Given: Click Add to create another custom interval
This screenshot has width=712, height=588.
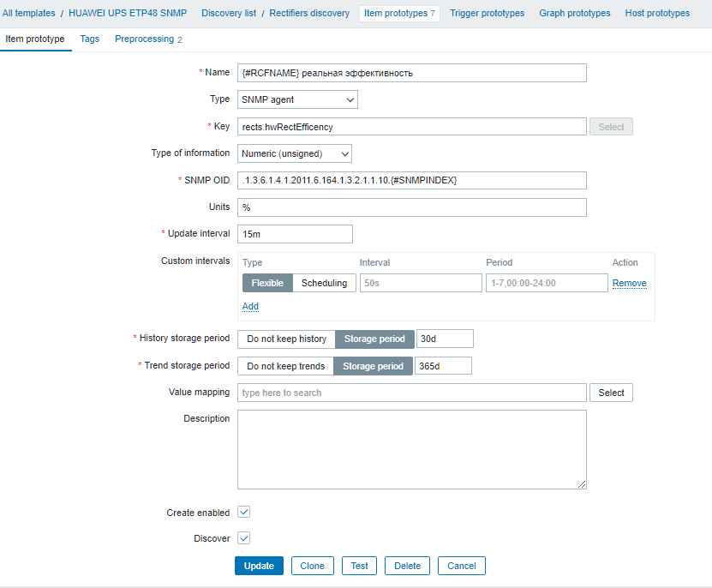Looking at the screenshot, I should [250, 306].
